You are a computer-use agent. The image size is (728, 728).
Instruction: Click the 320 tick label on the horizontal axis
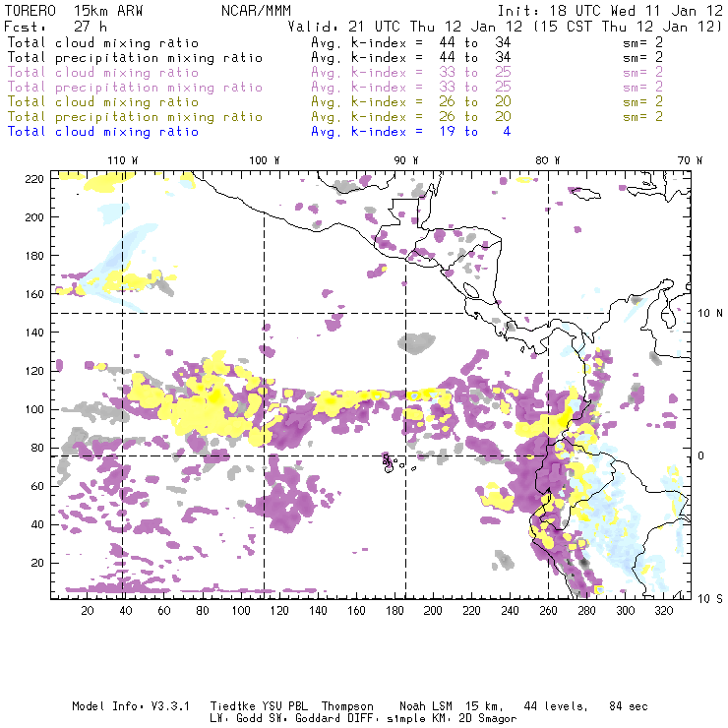coord(663,611)
